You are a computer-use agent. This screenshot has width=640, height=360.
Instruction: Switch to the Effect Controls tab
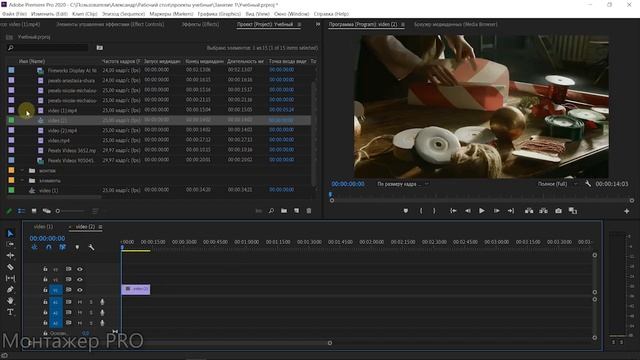(110, 24)
